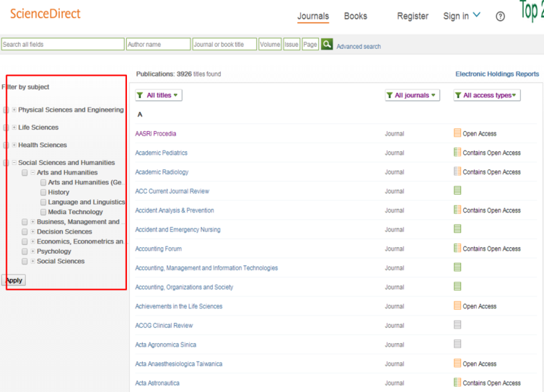Open the All titles filter dropdown
Viewport: 544px width, 392px height.
click(159, 95)
